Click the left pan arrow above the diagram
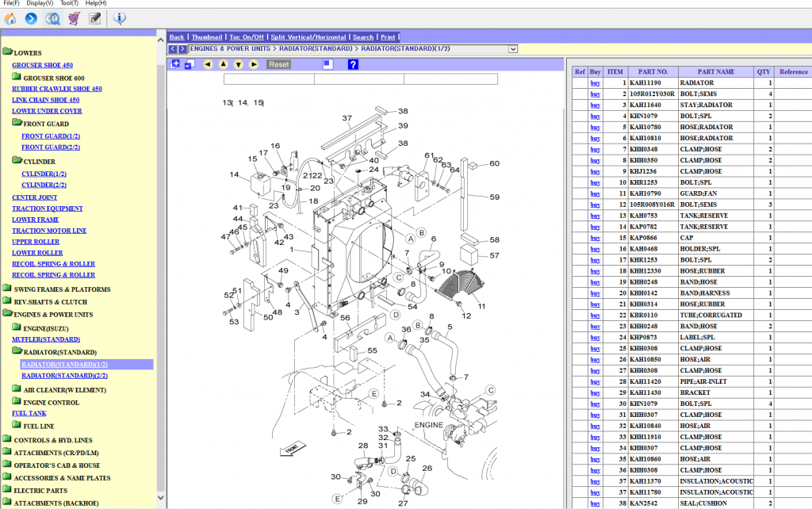Screen dimensions: 812x509 (x=208, y=64)
